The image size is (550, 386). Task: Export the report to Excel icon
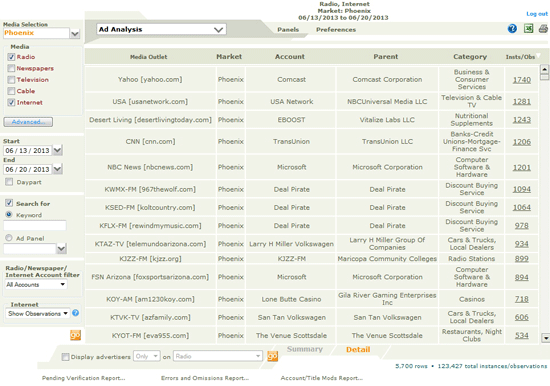pos(528,28)
